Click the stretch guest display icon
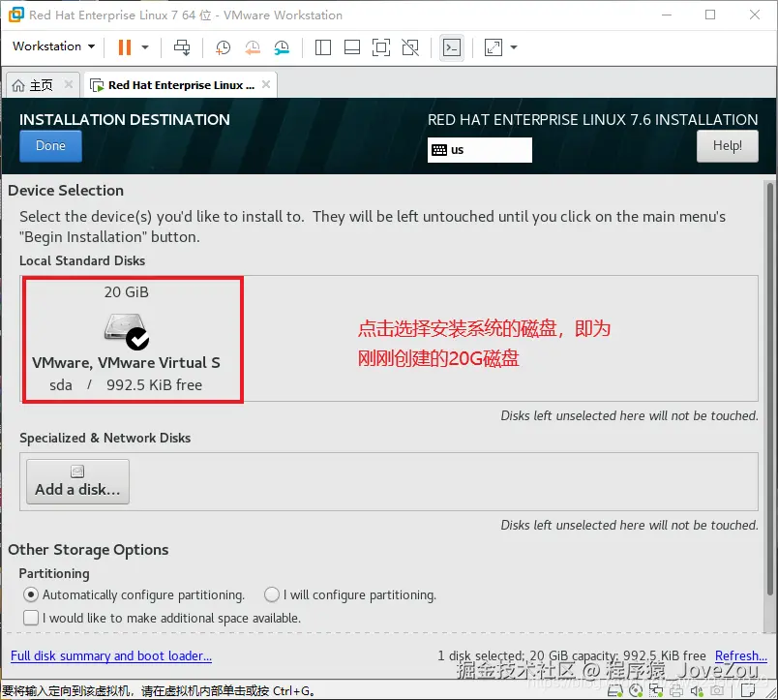This screenshot has width=778, height=700. pyautogui.click(x=494, y=47)
